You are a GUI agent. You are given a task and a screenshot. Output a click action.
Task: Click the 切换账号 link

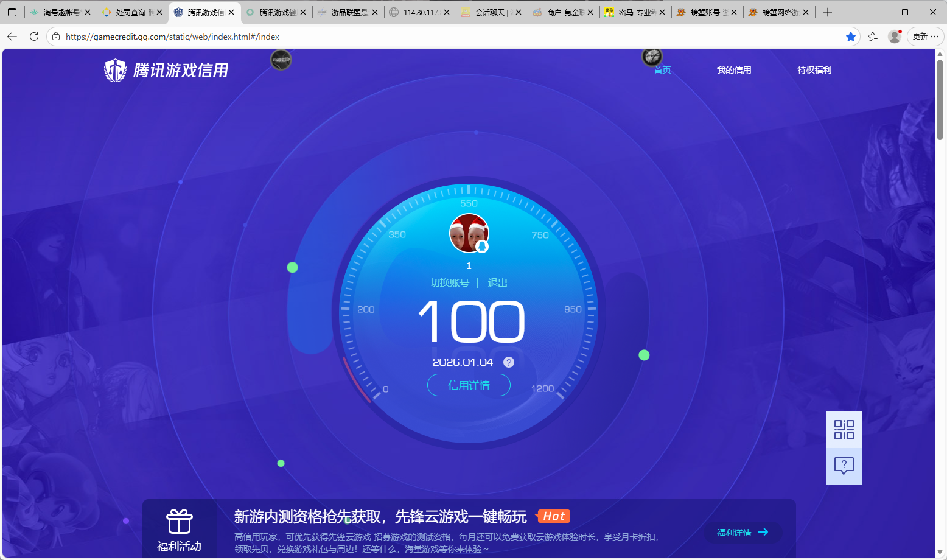[450, 283]
